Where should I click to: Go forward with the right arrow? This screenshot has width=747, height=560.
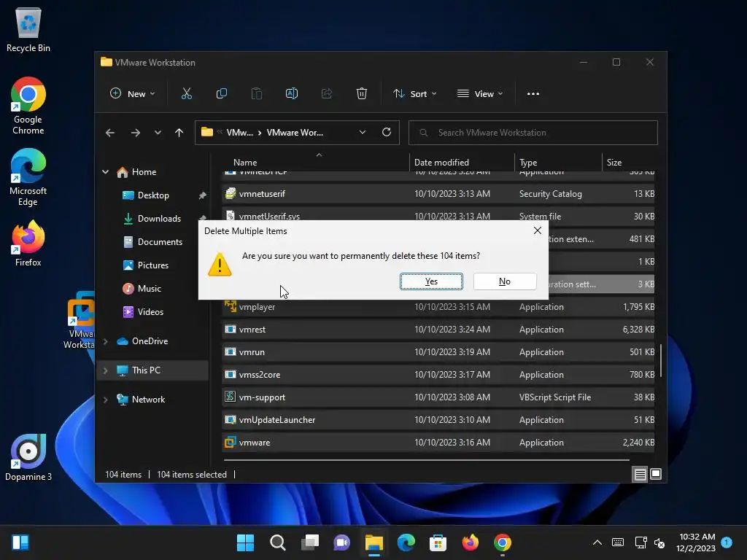point(135,133)
